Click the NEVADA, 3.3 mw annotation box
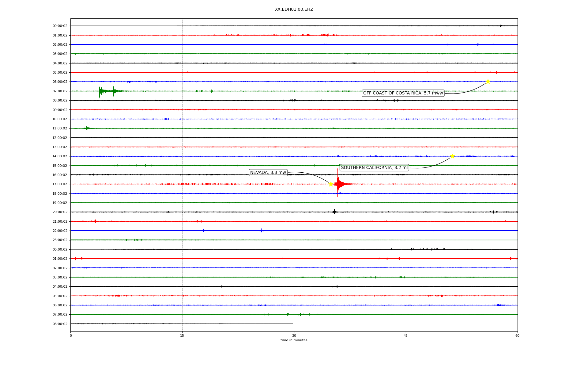The width and height of the screenshot is (588, 368). 268,173
